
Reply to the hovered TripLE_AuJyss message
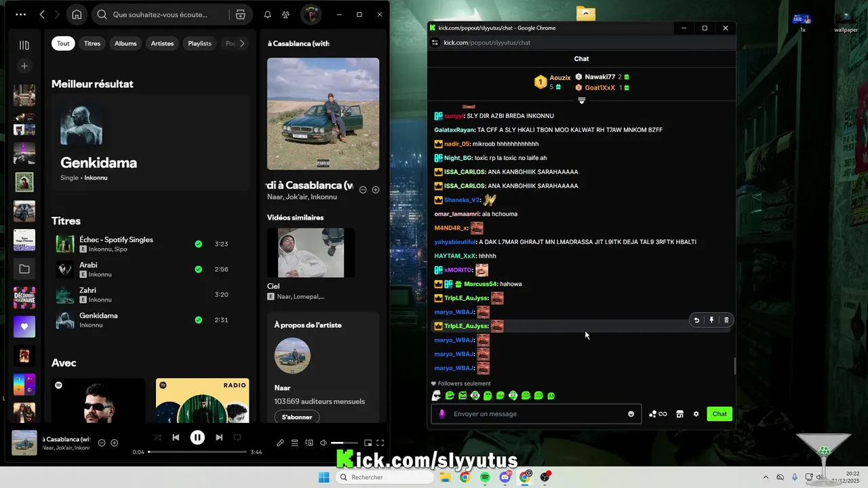[696, 320]
